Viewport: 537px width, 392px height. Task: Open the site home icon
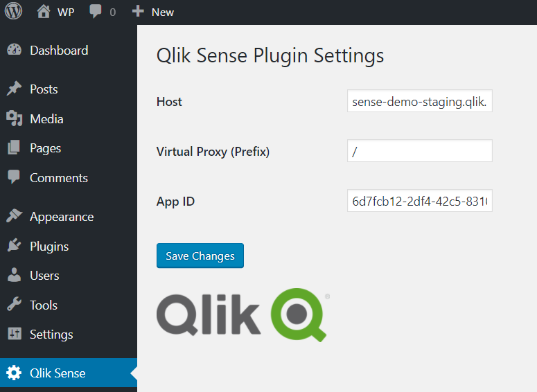pyautogui.click(x=44, y=12)
